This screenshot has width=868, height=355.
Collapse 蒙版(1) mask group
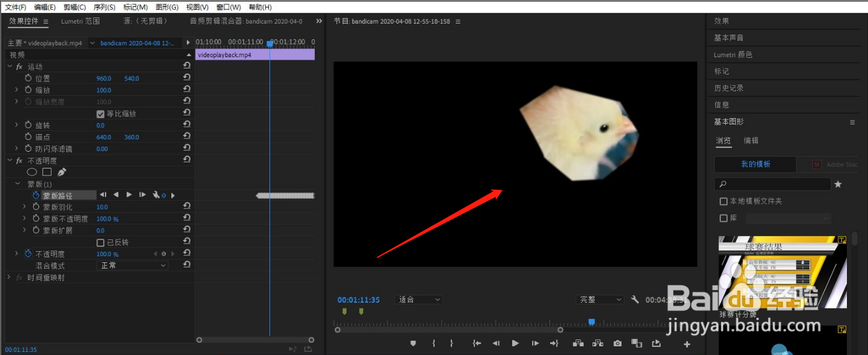[17, 184]
